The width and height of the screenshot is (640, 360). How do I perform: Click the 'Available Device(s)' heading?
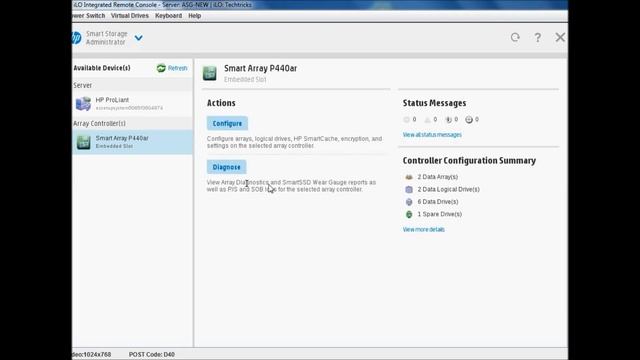pos(102,68)
